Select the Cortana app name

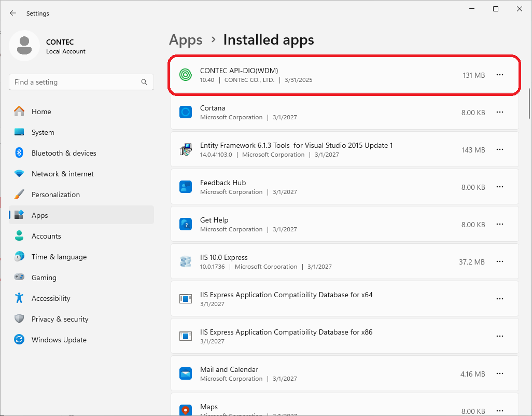[213, 108]
